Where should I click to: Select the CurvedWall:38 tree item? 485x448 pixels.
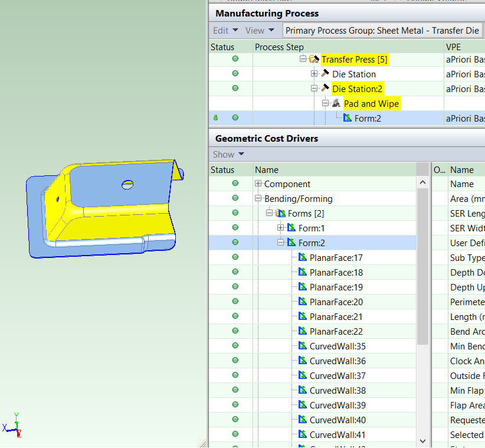pyautogui.click(x=337, y=390)
